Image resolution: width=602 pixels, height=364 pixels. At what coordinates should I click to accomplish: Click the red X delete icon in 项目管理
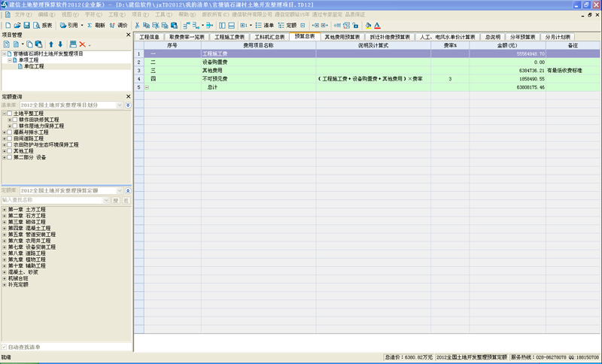[81, 45]
